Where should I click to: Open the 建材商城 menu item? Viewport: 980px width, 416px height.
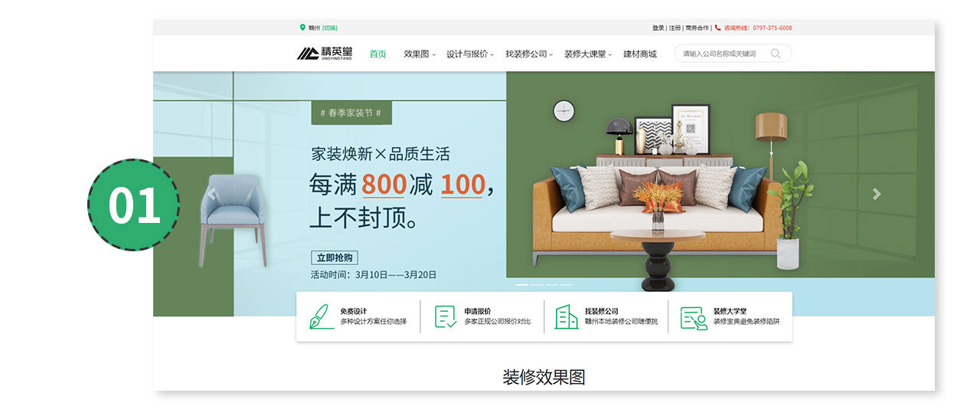pos(640,54)
